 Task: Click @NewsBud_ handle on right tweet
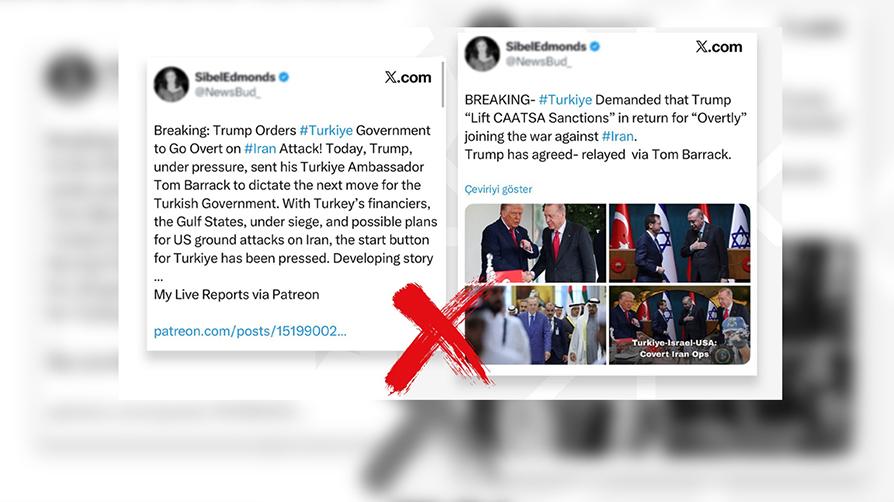pyautogui.click(x=538, y=62)
